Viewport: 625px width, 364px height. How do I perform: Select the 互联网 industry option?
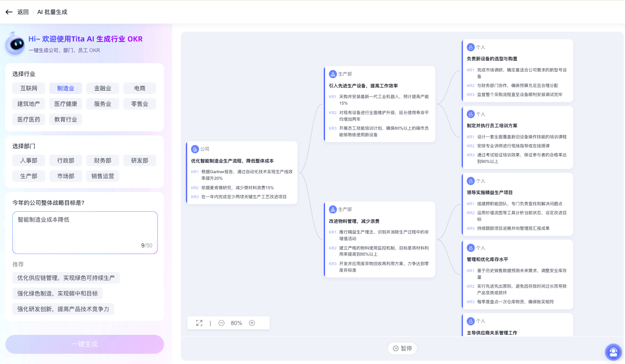point(29,88)
